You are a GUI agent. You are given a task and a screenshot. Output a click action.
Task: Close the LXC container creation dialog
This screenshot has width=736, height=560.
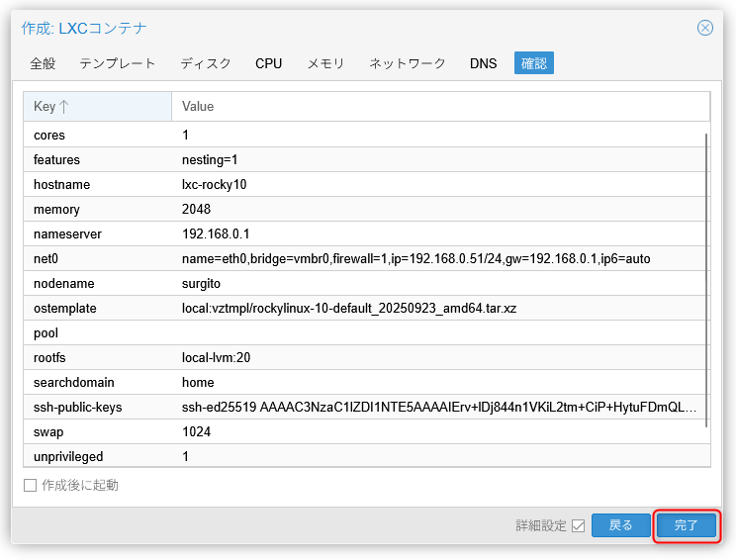(x=704, y=28)
